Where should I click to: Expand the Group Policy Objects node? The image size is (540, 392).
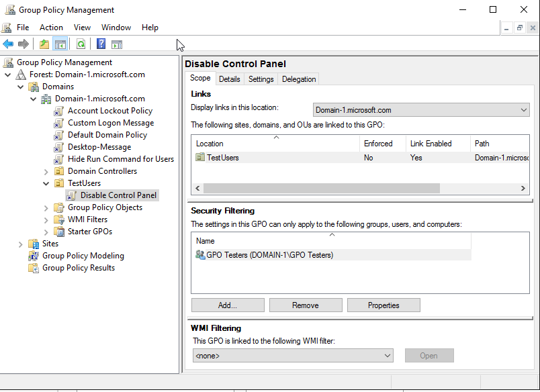(46, 208)
